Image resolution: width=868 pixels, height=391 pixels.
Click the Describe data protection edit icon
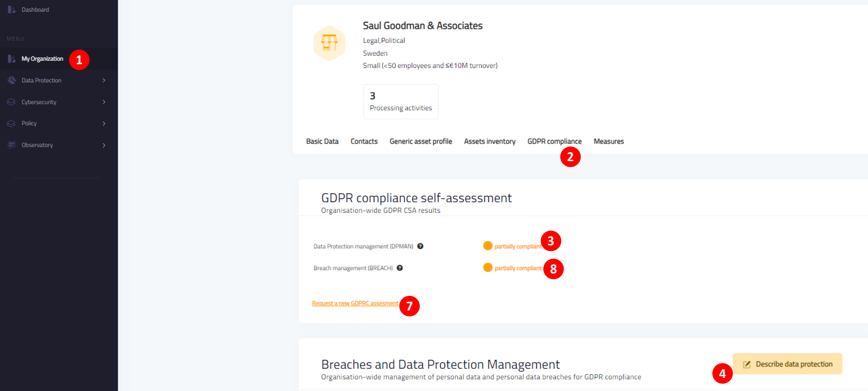[x=747, y=364]
